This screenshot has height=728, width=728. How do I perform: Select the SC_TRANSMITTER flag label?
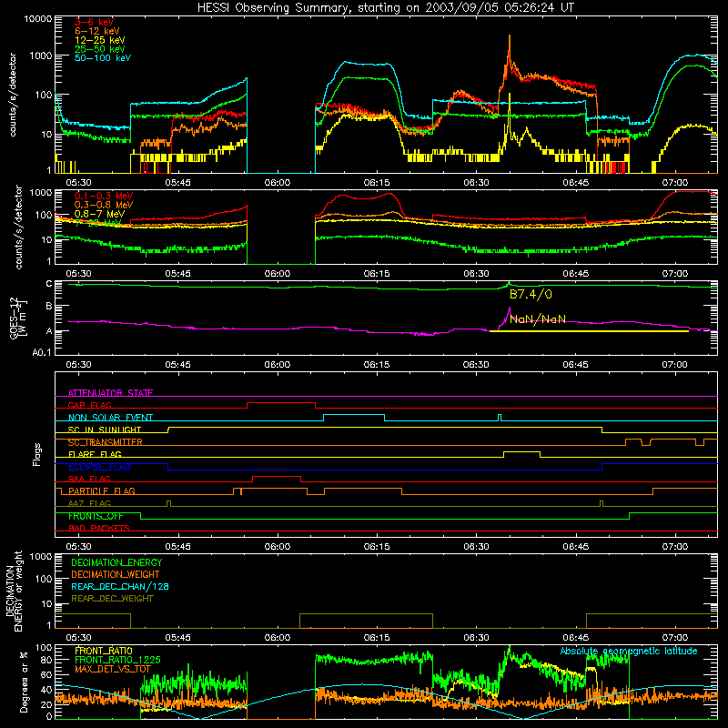106,442
